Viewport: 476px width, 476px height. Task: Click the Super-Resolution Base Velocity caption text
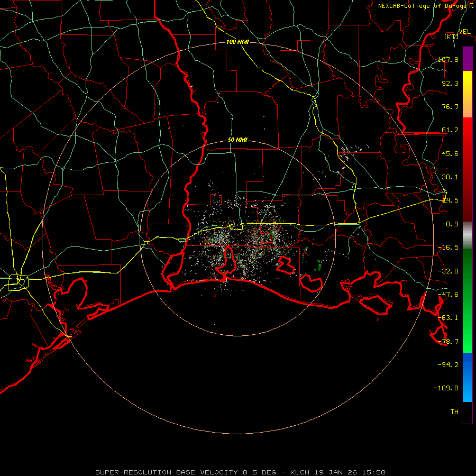click(x=241, y=472)
